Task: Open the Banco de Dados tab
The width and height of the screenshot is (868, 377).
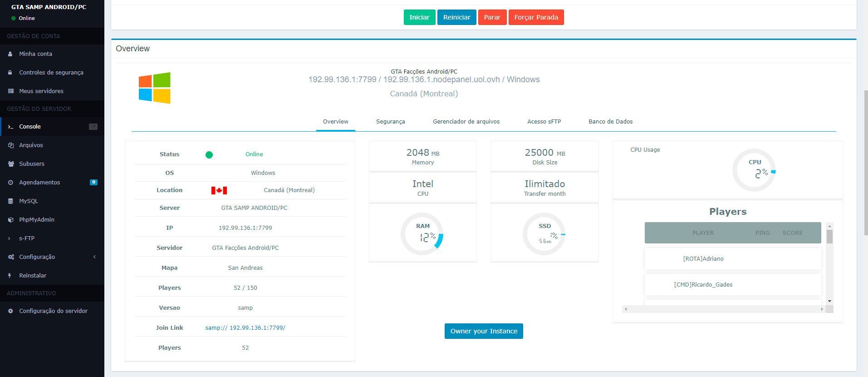Action: coord(611,122)
